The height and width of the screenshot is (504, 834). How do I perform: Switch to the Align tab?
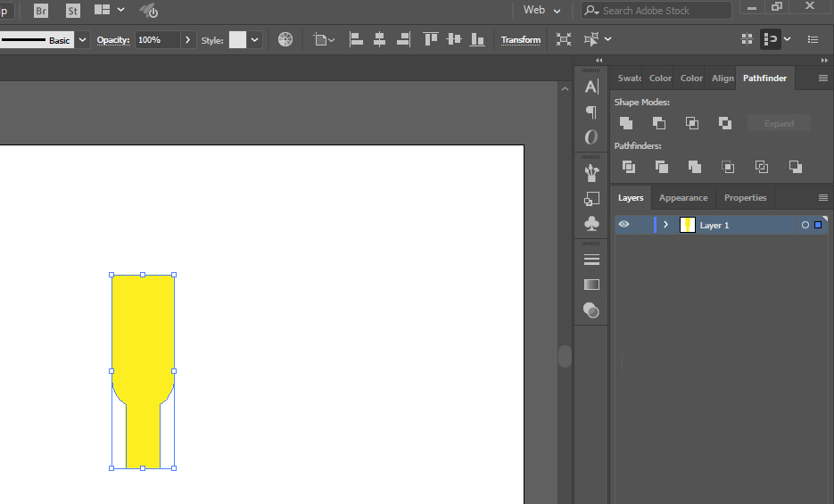(723, 78)
